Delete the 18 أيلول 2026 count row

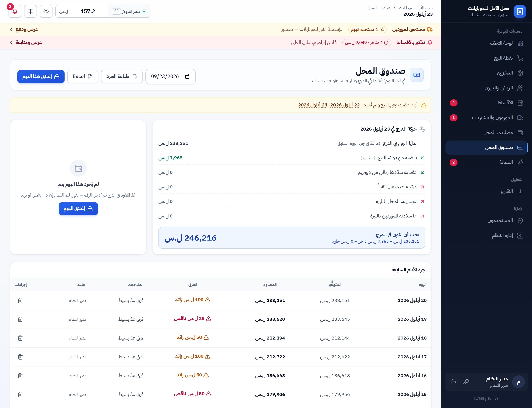[x=20, y=338]
